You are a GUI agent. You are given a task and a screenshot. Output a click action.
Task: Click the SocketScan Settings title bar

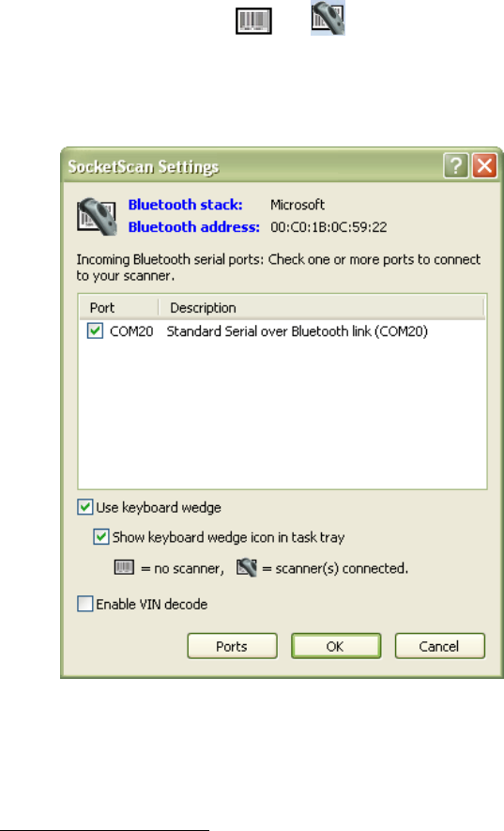point(252,166)
